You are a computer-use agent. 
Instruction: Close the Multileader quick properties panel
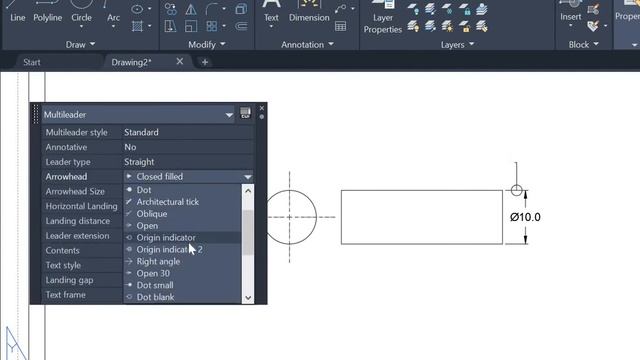pyautogui.click(x=262, y=108)
